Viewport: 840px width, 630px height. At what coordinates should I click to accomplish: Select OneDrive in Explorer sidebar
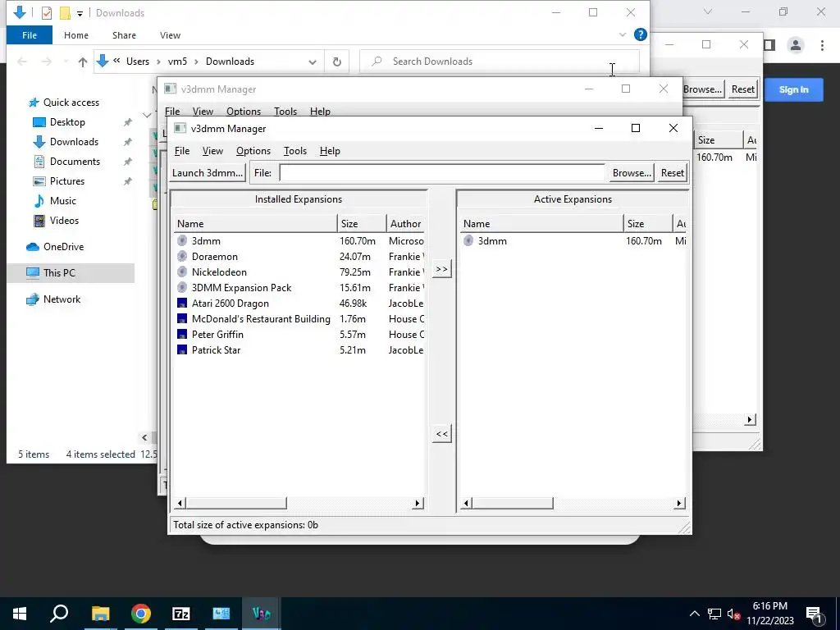(x=63, y=247)
